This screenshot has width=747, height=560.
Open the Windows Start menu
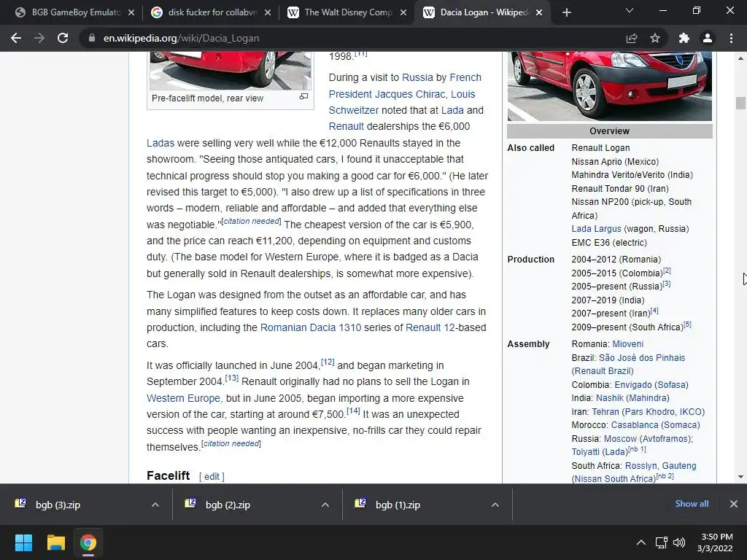coord(23,542)
